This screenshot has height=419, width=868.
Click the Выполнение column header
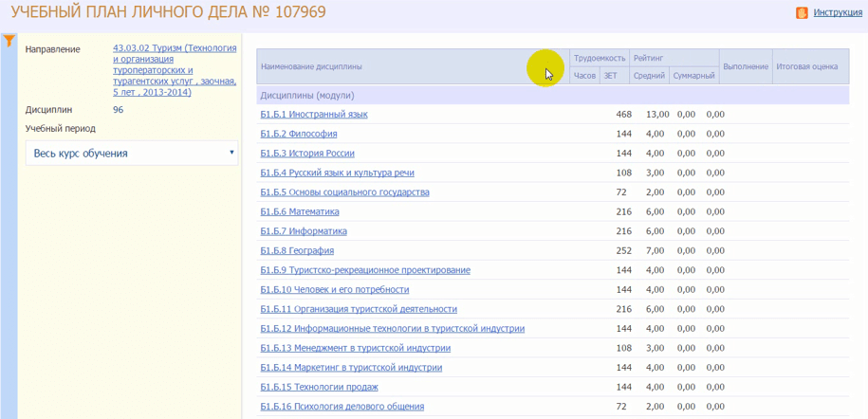(746, 66)
